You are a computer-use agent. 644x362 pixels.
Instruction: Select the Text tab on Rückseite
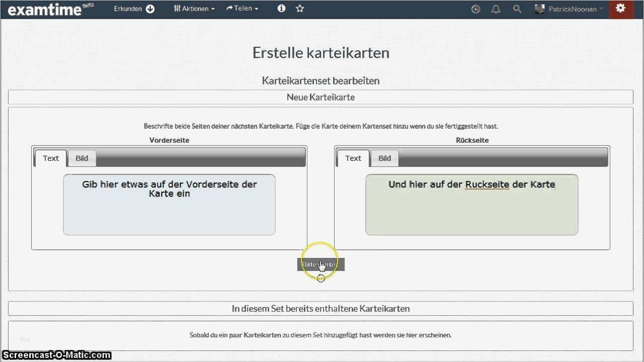353,158
